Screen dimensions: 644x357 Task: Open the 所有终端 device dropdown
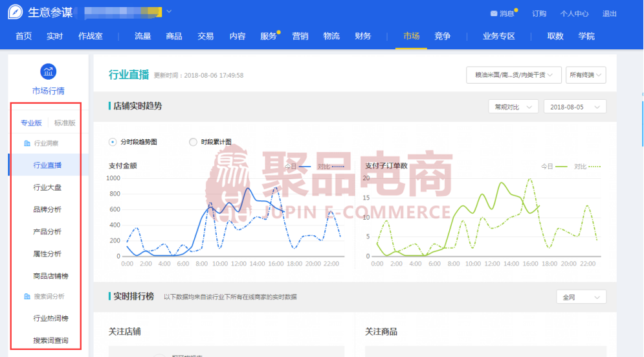tap(585, 76)
